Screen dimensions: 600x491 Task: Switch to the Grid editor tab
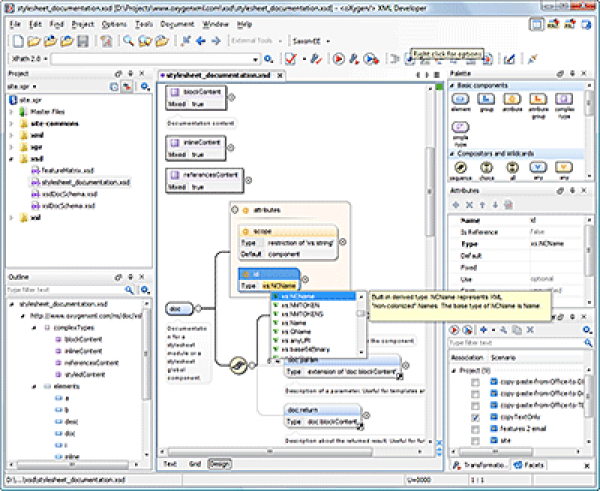coord(194,464)
